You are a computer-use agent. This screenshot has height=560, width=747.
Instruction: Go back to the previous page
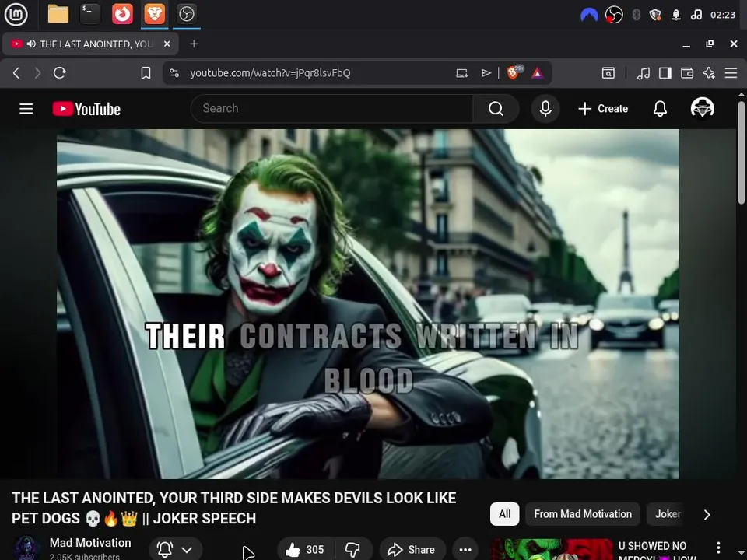tap(16, 73)
